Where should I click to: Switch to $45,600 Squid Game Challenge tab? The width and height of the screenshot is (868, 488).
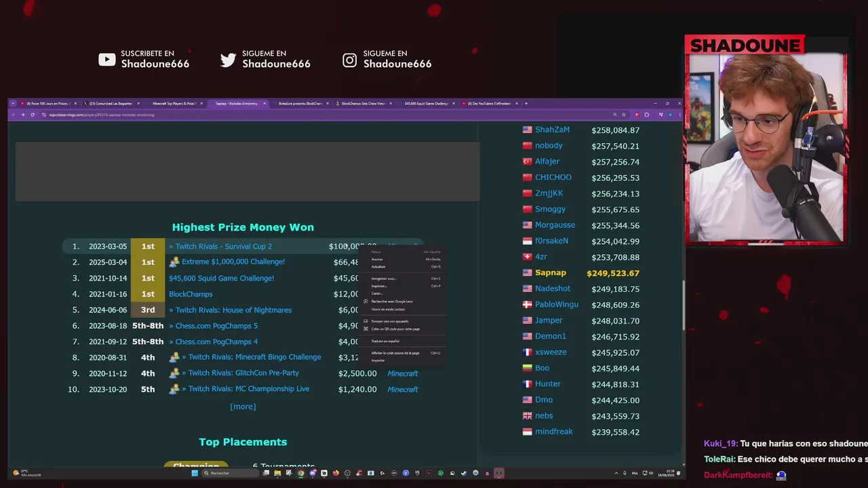pyautogui.click(x=426, y=104)
